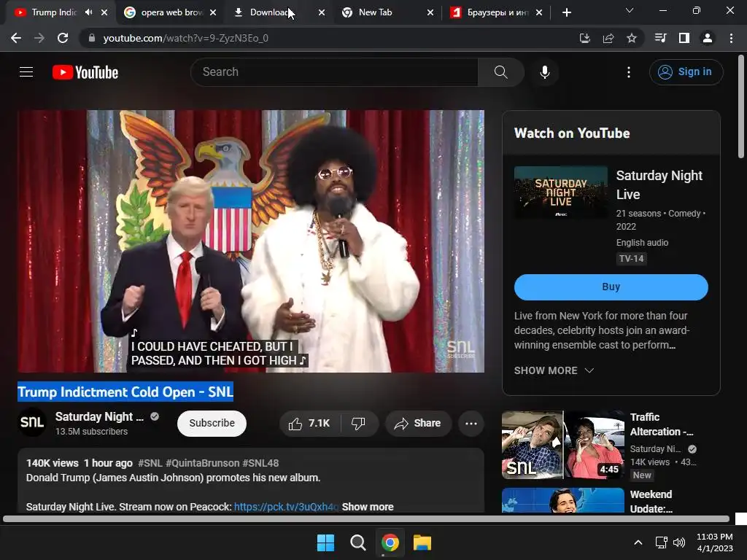Open YouTube settings three-dot menu
747x560 pixels.
[x=628, y=72]
